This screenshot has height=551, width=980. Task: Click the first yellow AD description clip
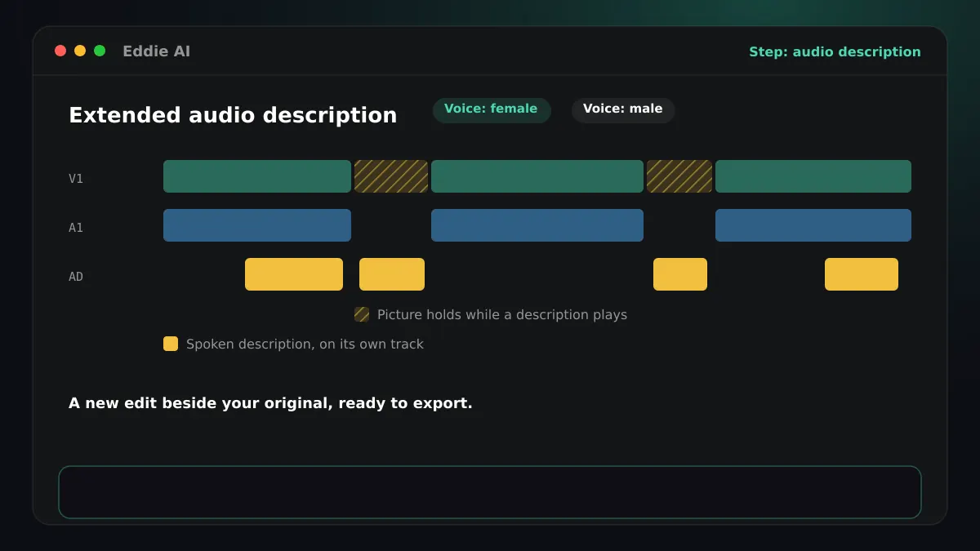pos(294,274)
